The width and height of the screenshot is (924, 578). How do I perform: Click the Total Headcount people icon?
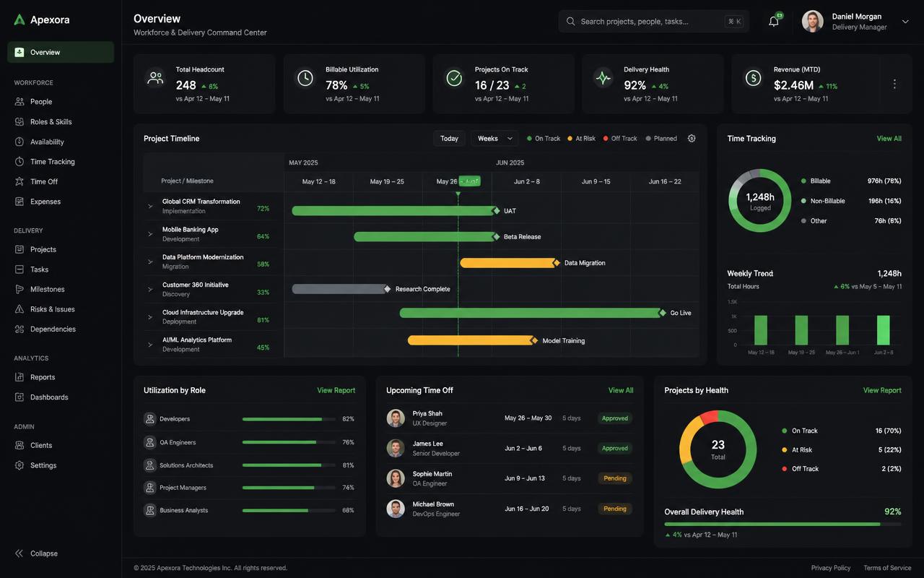click(x=155, y=78)
